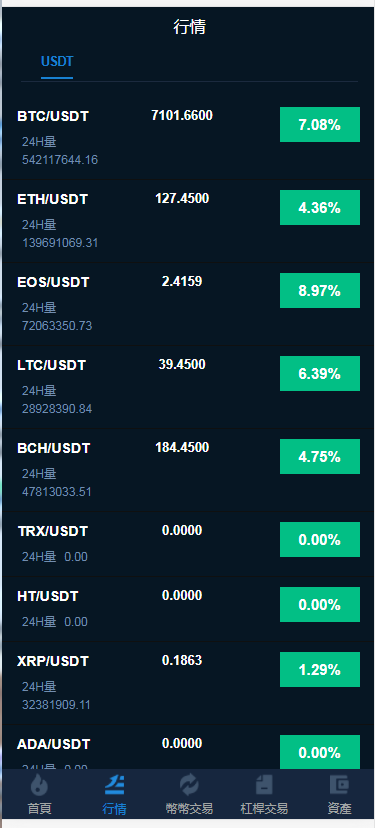
Task: Click the 行情 page title
Action: [190, 27]
